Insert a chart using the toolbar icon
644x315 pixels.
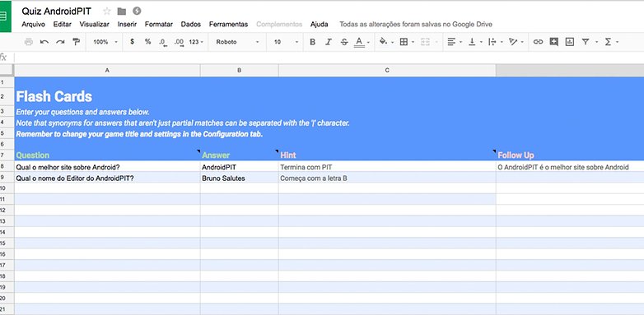pos(570,41)
